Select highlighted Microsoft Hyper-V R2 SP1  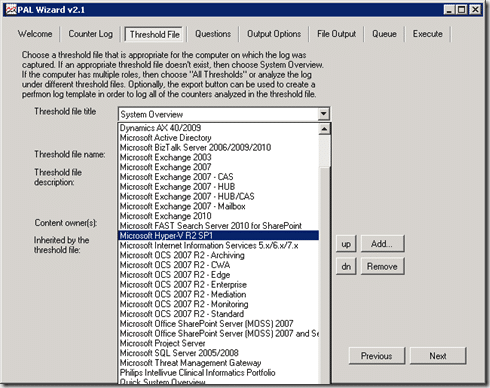218,236
